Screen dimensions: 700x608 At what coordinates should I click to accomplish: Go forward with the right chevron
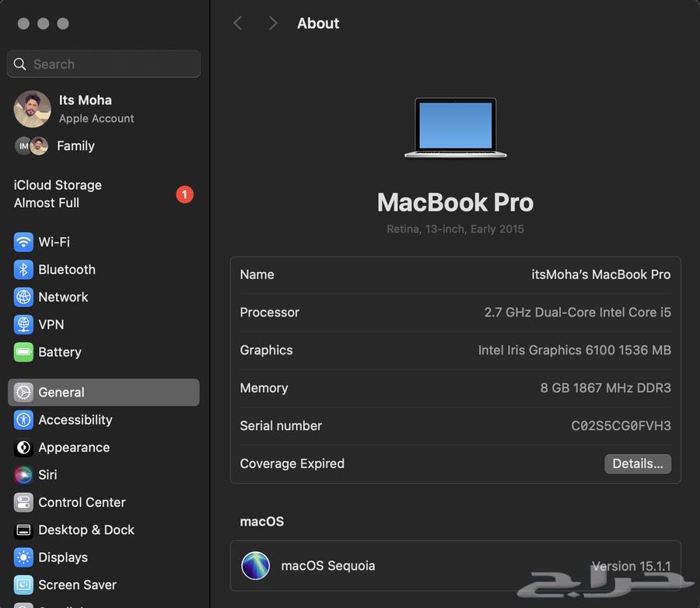coord(272,23)
